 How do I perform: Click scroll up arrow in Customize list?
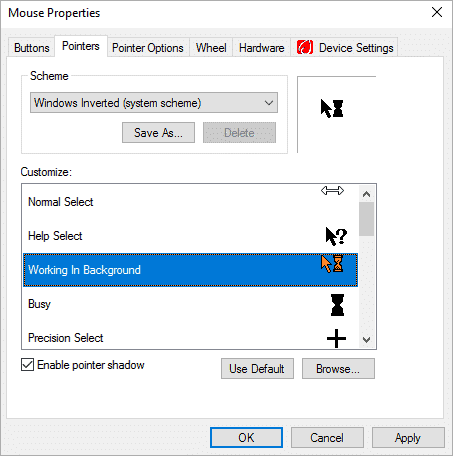click(366, 194)
